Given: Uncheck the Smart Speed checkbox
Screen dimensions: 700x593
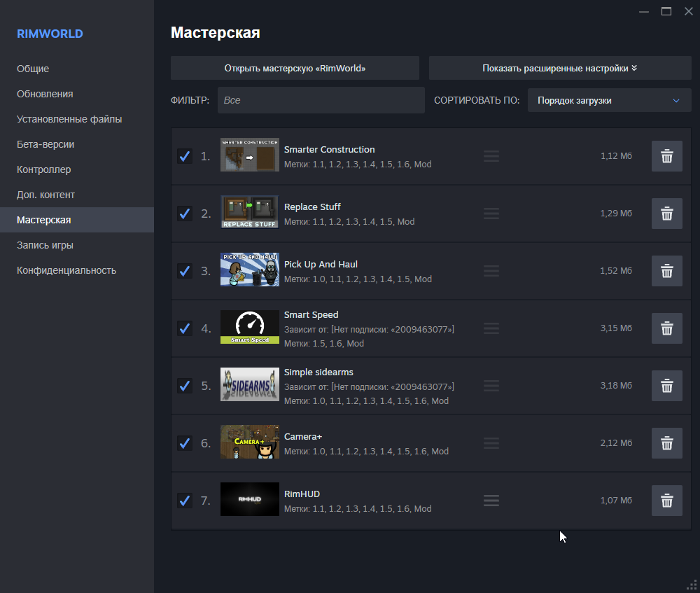Looking at the screenshot, I should 185,328.
